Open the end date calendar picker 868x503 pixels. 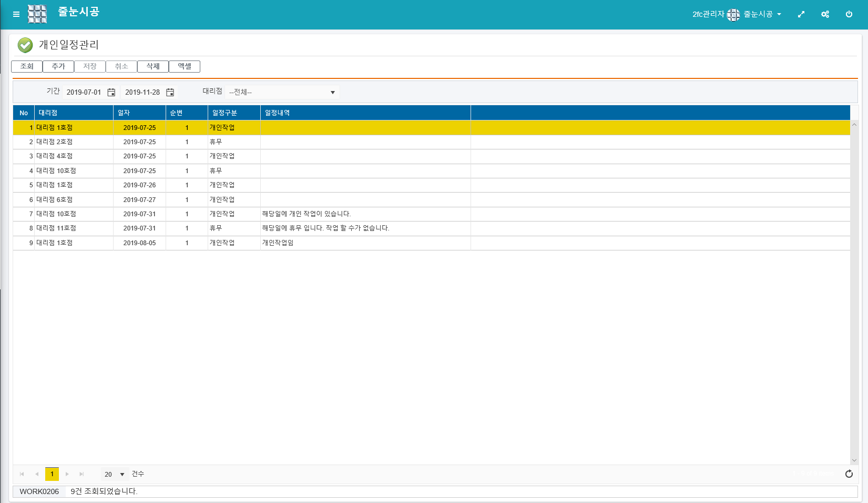pyautogui.click(x=170, y=92)
